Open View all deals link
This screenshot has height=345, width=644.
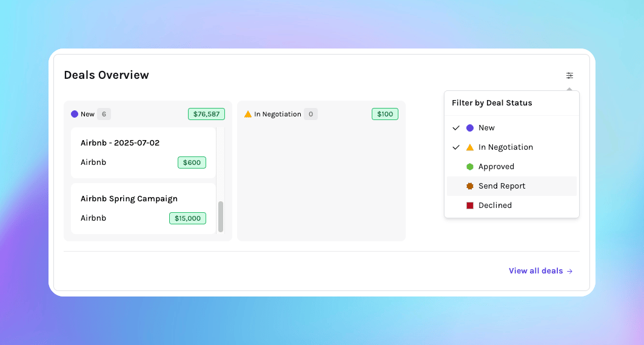click(540, 271)
